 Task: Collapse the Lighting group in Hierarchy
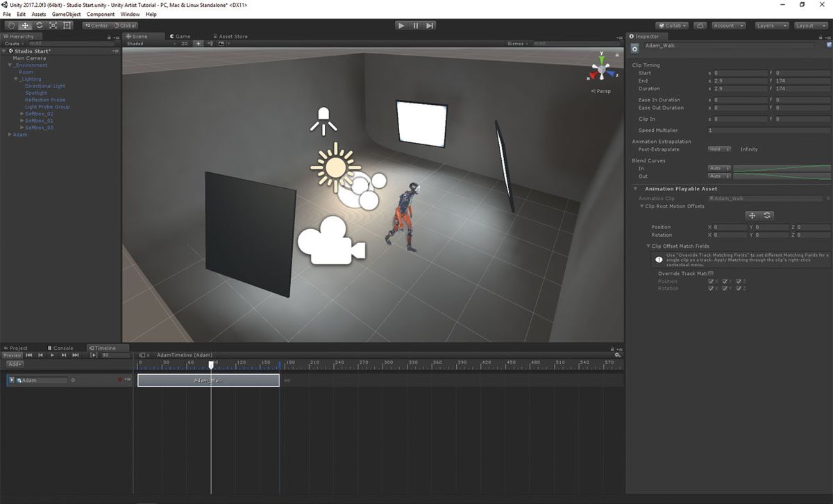(16, 79)
